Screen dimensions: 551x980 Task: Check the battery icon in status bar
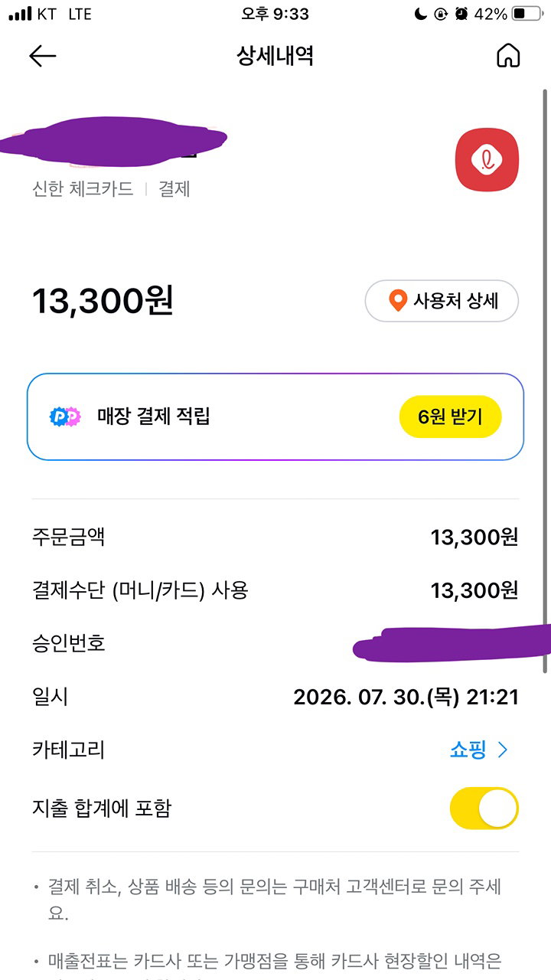point(528,14)
